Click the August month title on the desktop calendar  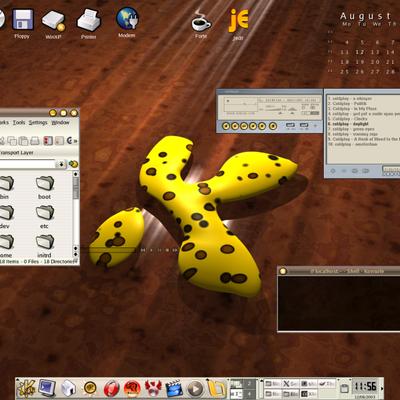point(365,16)
